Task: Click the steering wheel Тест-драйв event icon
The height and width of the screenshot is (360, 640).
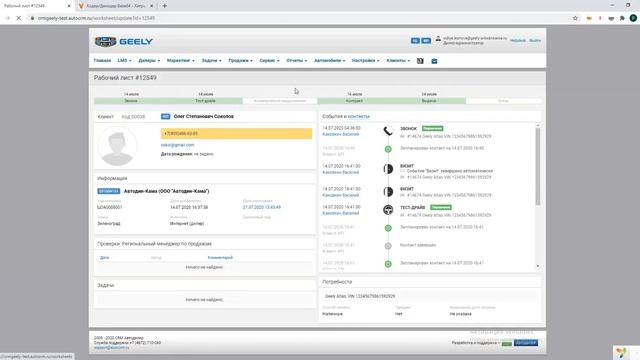Action: (388, 210)
